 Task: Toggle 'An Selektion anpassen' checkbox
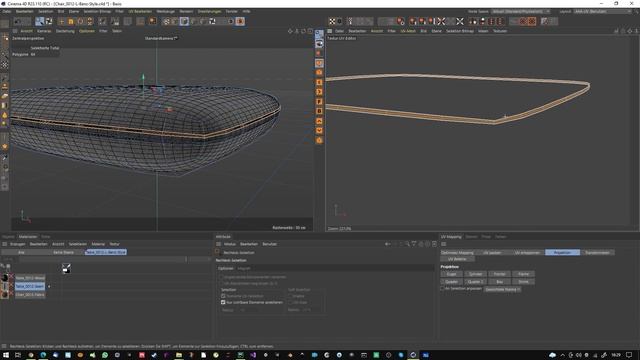tap(442, 289)
